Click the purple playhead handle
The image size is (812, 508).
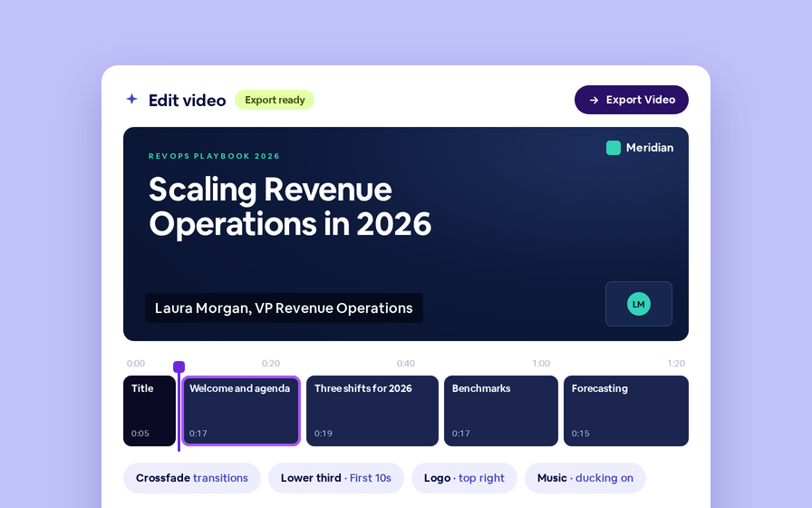tap(179, 367)
